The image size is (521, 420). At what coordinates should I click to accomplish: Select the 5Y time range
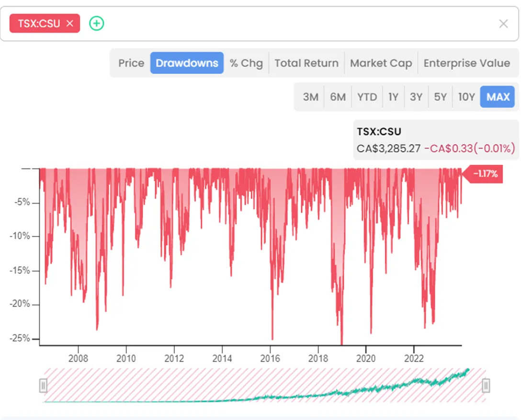coord(440,97)
